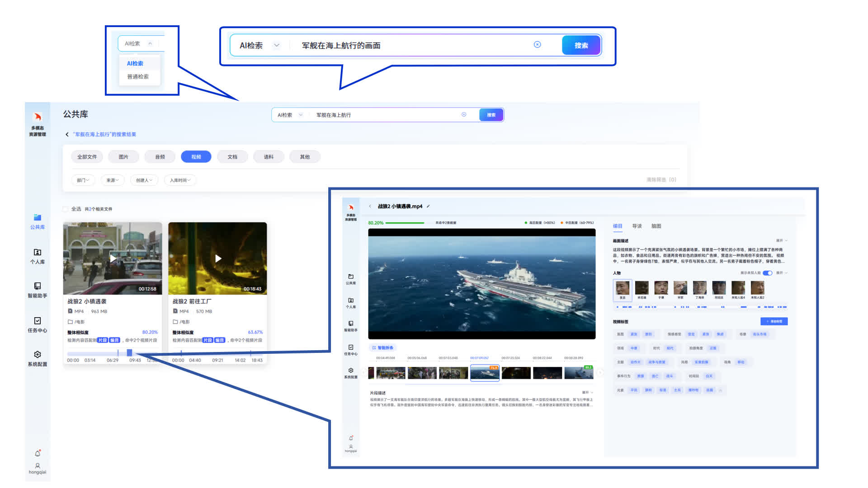
Task: Open the 入库时间 filter dropdown
Action: click(180, 180)
